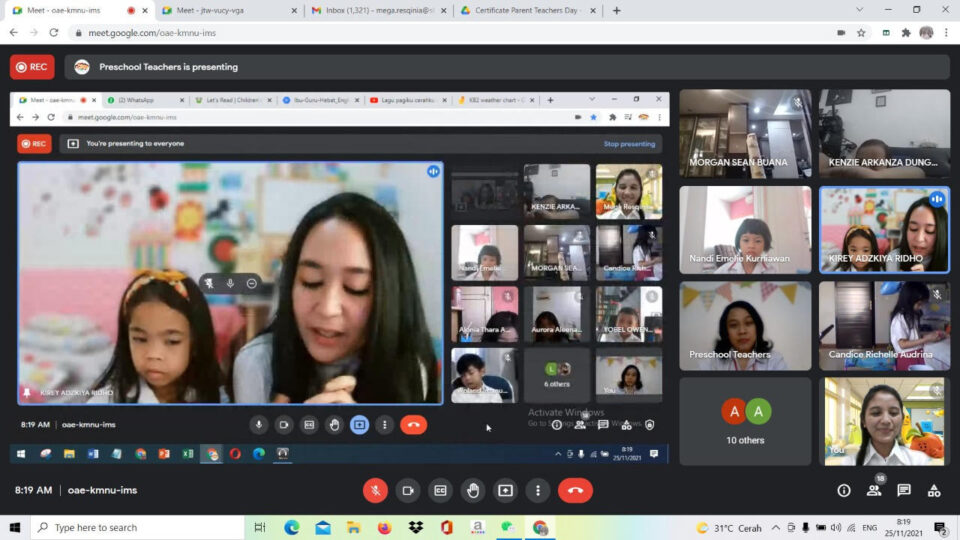
Task: Turn on closed captions
Action: pyautogui.click(x=440, y=490)
